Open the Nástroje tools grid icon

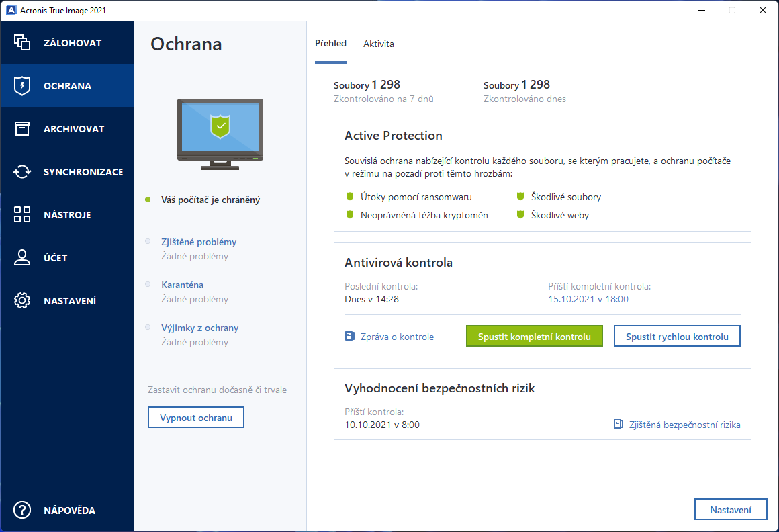pos(22,214)
